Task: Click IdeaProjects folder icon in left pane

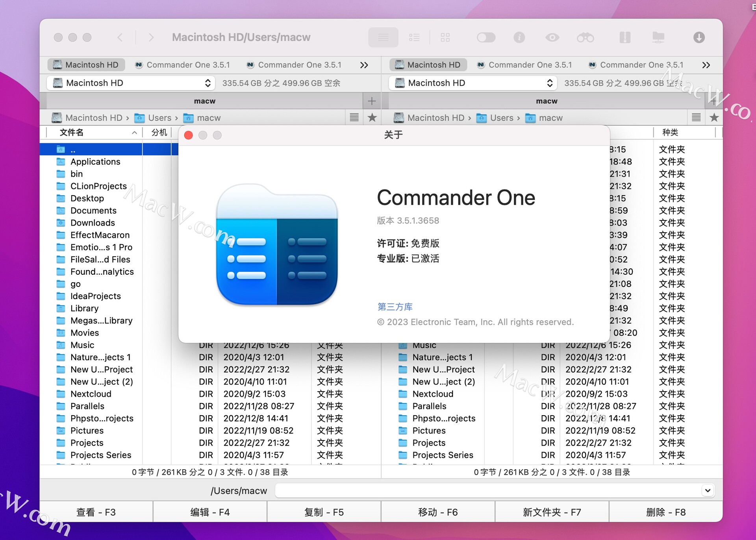Action: tap(61, 296)
